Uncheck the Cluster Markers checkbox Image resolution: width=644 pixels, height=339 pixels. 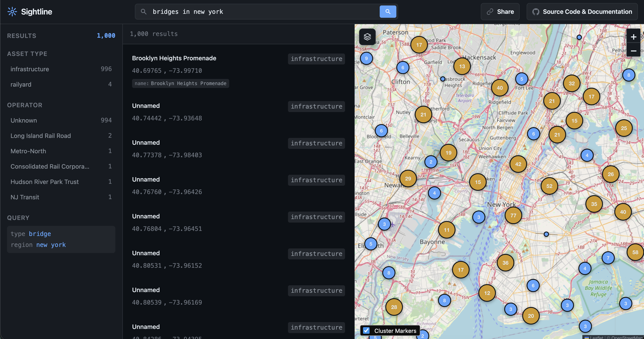coord(367,330)
